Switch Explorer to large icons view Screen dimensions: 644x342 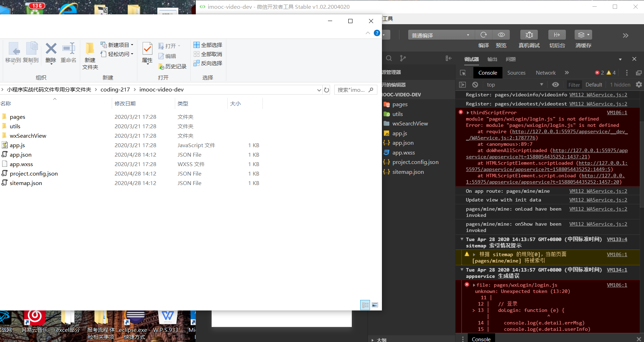375,305
